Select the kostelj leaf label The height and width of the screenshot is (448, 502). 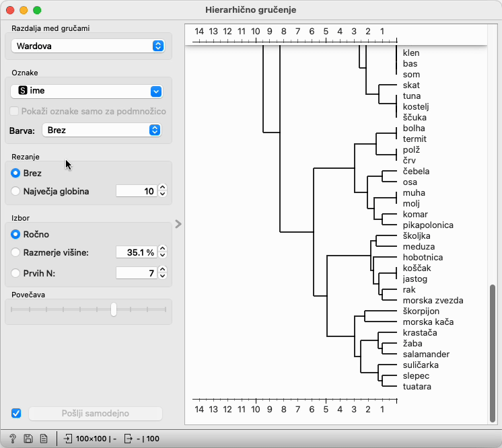(x=416, y=107)
